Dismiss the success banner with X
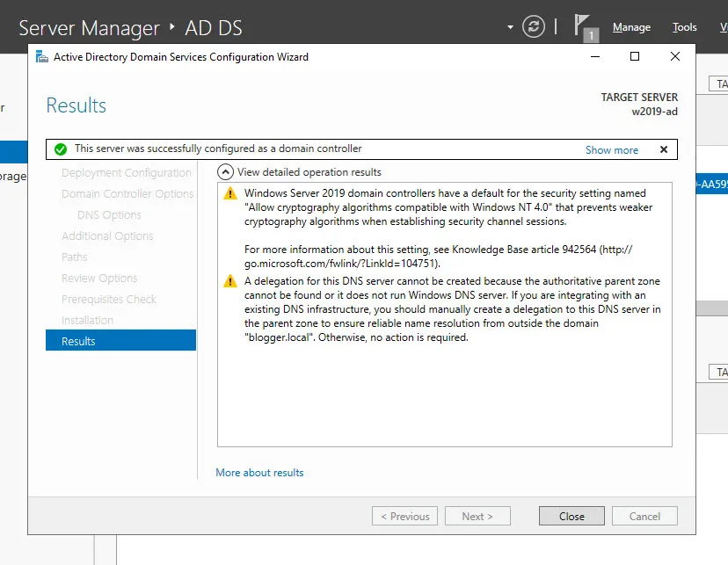The image size is (728, 565). 663,149
